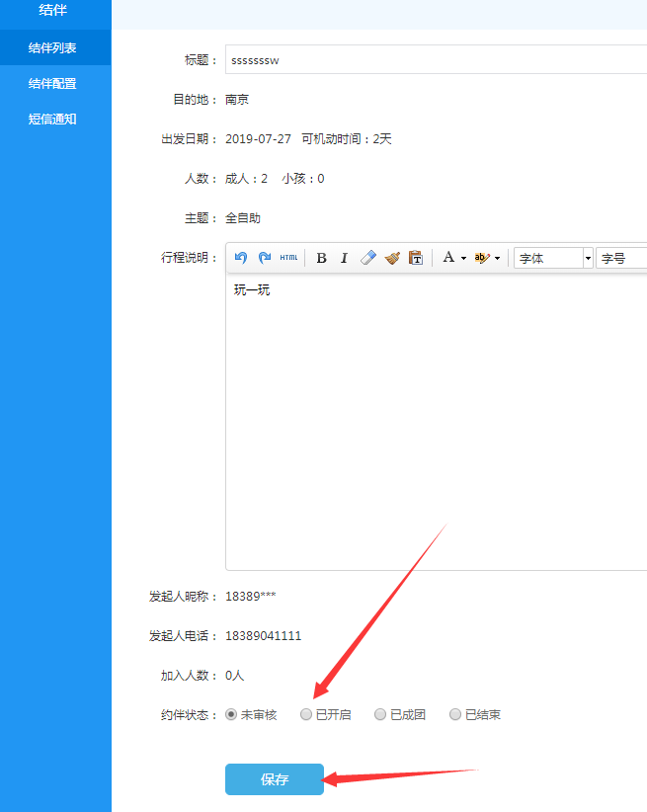Viewport: 647px width, 812px height.
Task: Switch editor to HTML source mode
Action: (288, 258)
